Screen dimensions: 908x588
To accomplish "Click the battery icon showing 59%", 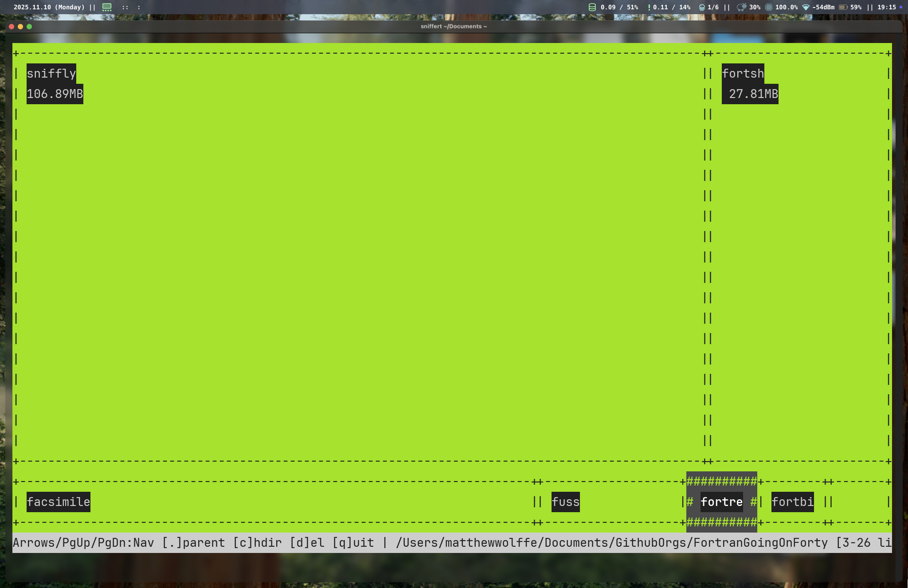I will [x=843, y=7].
